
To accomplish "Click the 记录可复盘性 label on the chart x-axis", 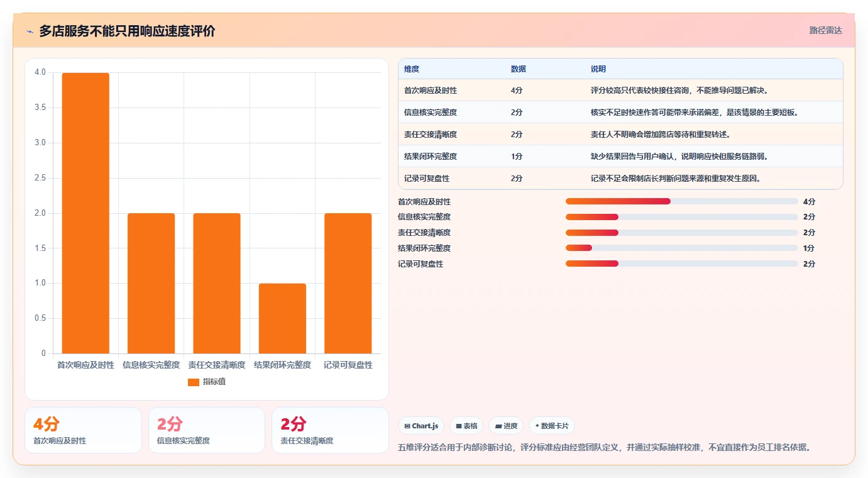I will coord(348,365).
